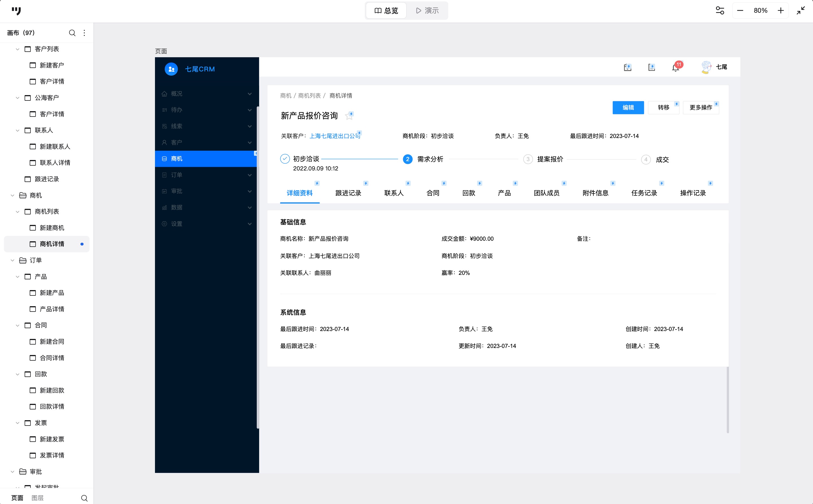Click the search icon beside the layers tab
Image resolution: width=813 pixels, height=504 pixels.
coord(84,498)
